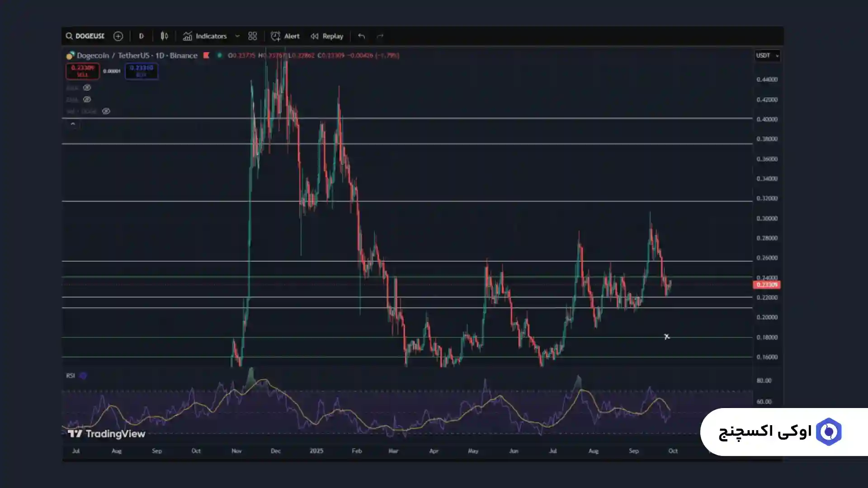This screenshot has width=868, height=488.
Task: Click the add symbol plus icon
Action: [118, 36]
